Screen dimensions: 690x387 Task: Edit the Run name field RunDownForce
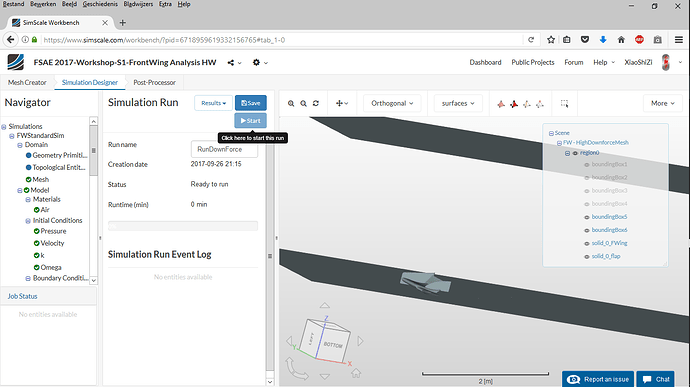tap(224, 149)
